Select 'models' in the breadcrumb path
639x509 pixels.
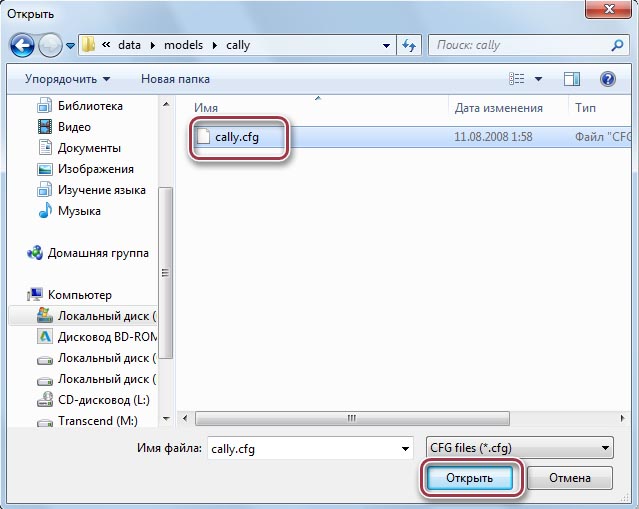[x=183, y=45]
